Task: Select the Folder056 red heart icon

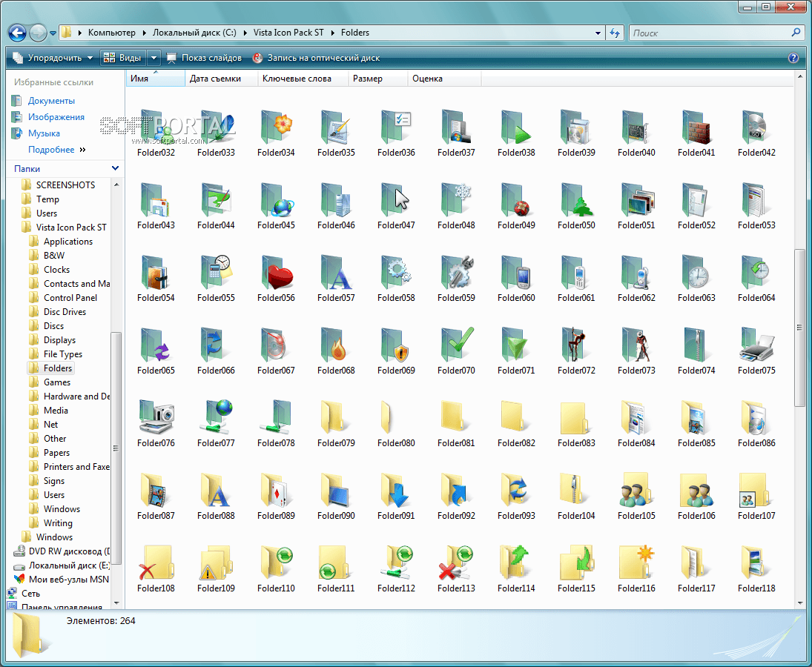Action: 276,272
